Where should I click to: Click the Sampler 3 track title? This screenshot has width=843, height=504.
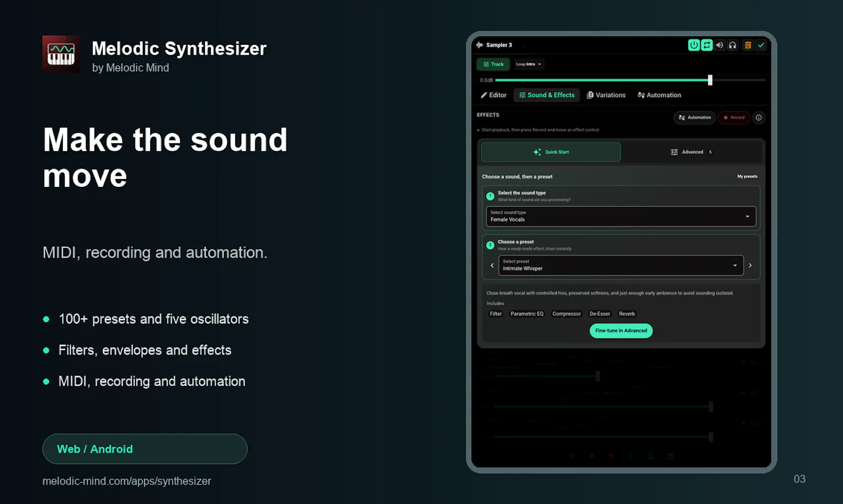point(499,45)
